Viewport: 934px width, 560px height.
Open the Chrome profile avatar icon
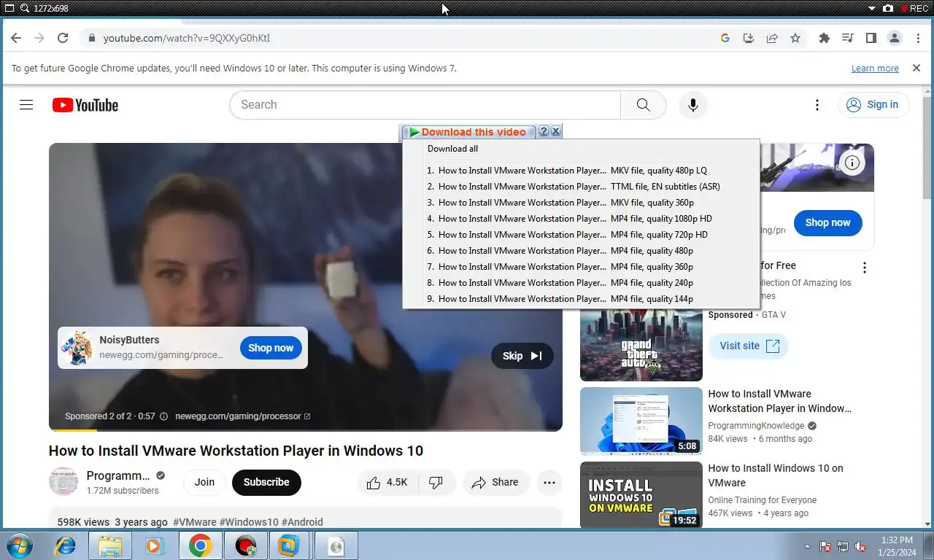[895, 38]
